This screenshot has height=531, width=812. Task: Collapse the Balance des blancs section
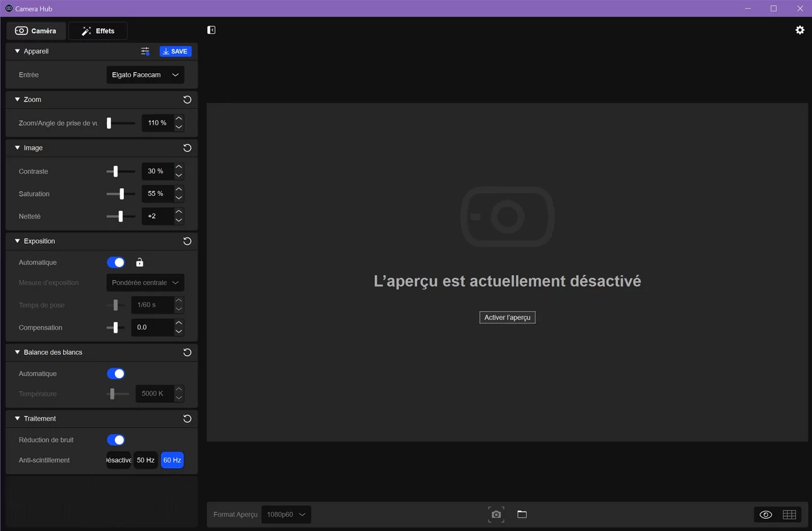click(18, 352)
